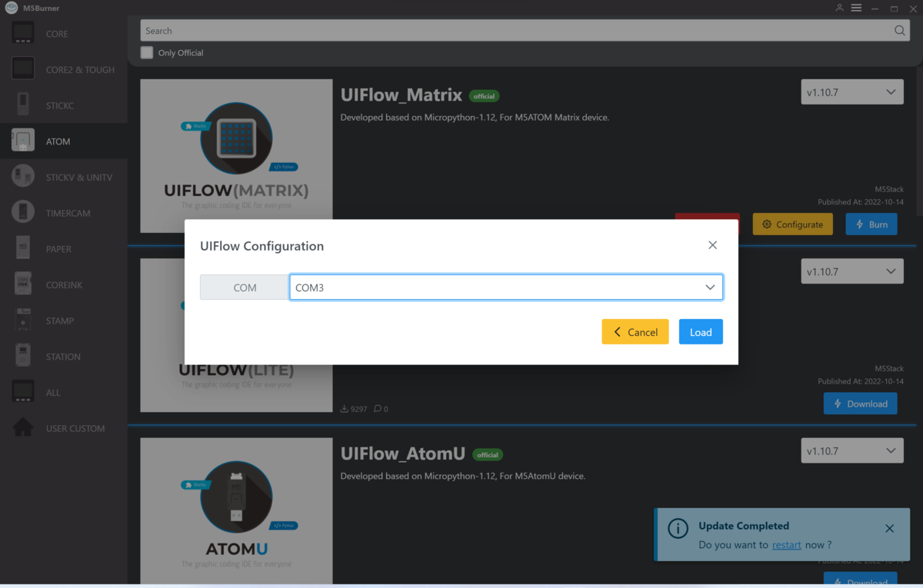Click the info icon in Update Completed notification
This screenshot has height=588, width=923.
(678, 529)
